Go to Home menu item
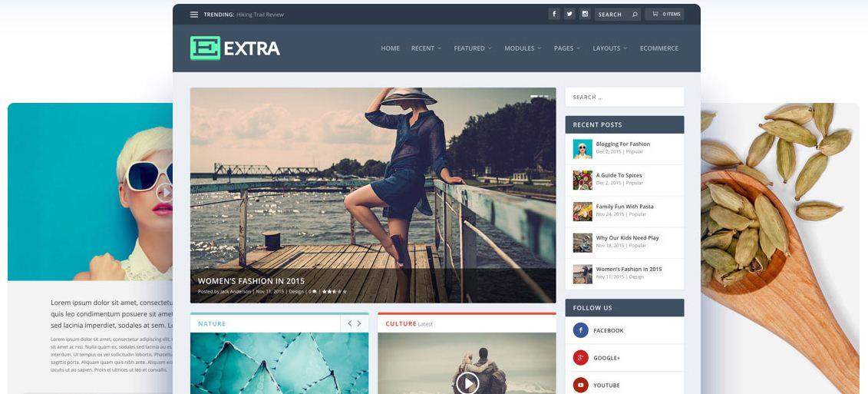Screen dimensions: 868x394 391,48
